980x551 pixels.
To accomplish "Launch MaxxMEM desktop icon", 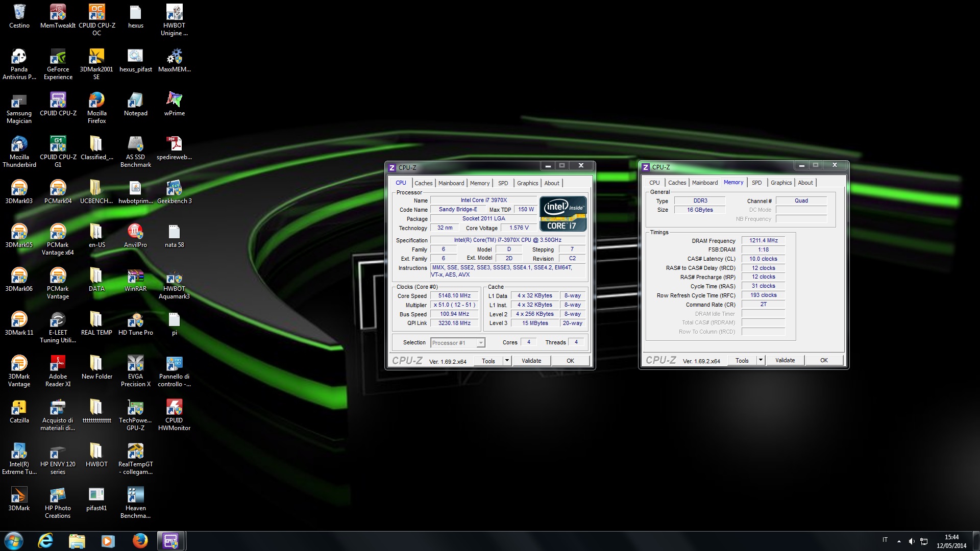I will point(174,60).
